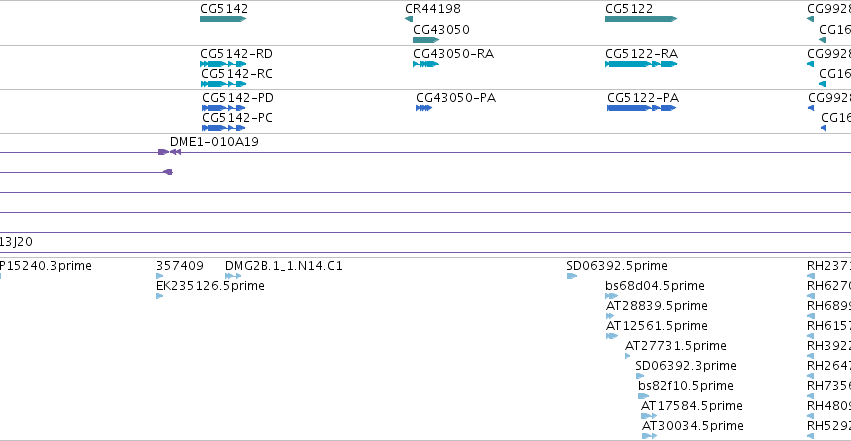Image resolution: width=851 pixels, height=441 pixels.
Task: Select the CG5122-RA transcript glyph
Action: [641, 64]
